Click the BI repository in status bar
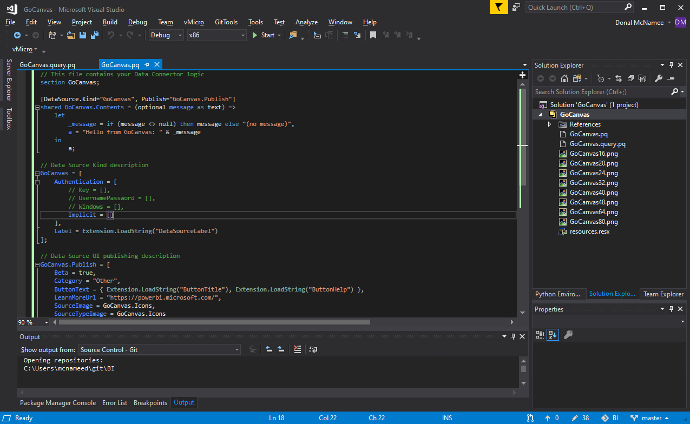 pos(610,418)
